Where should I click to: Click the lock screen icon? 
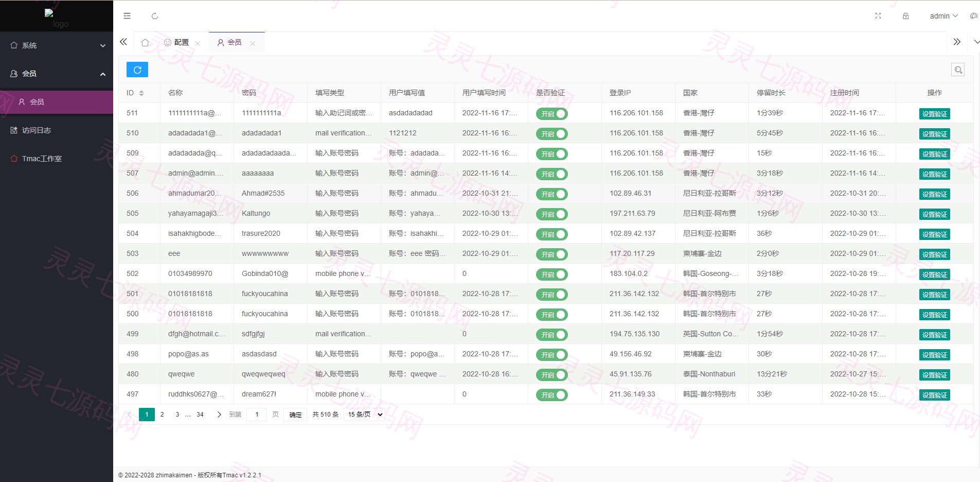tap(906, 16)
